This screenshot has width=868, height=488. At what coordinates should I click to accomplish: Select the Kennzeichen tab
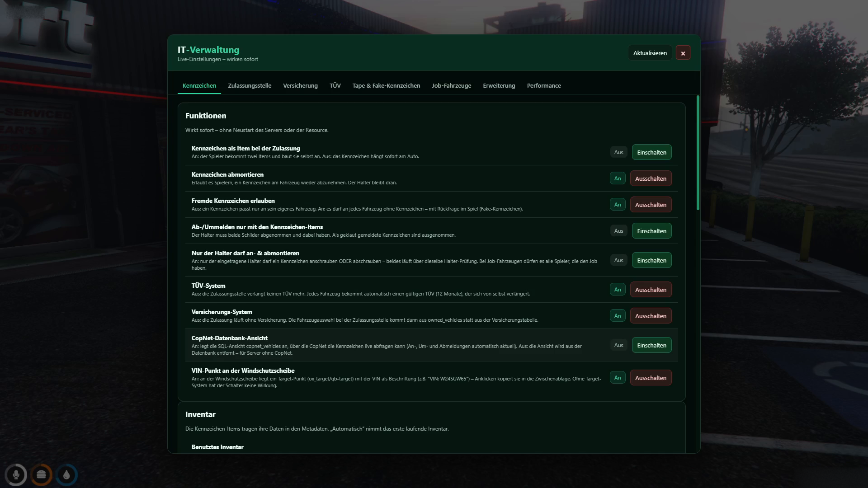pos(199,85)
